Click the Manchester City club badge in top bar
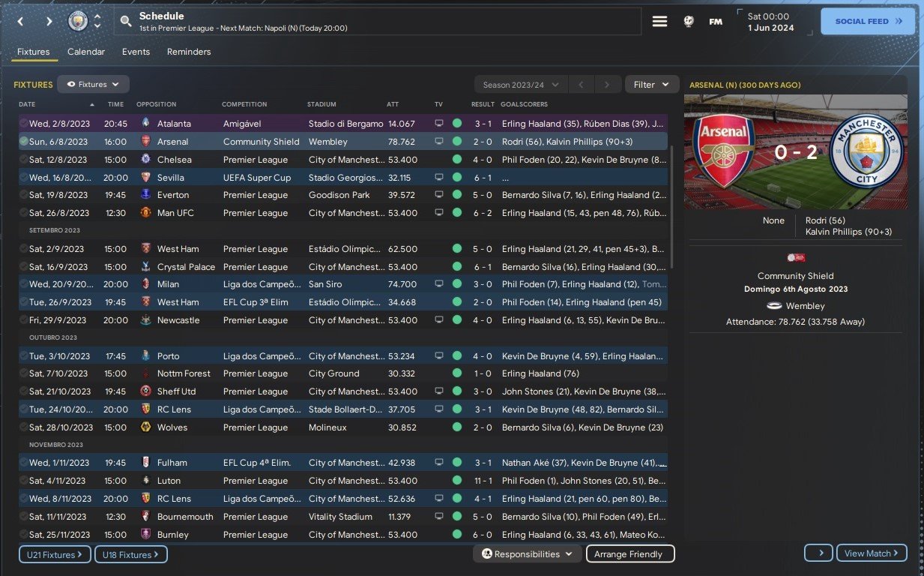Screen dimensions: 924x576 pyautogui.click(x=78, y=22)
